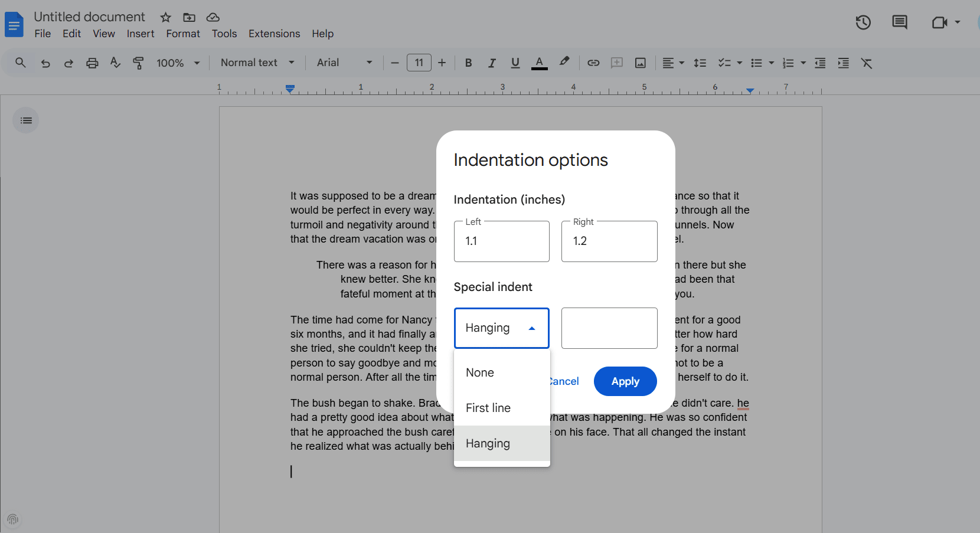980x533 pixels.
Task: Click the Right indentation field
Action: pyautogui.click(x=609, y=241)
